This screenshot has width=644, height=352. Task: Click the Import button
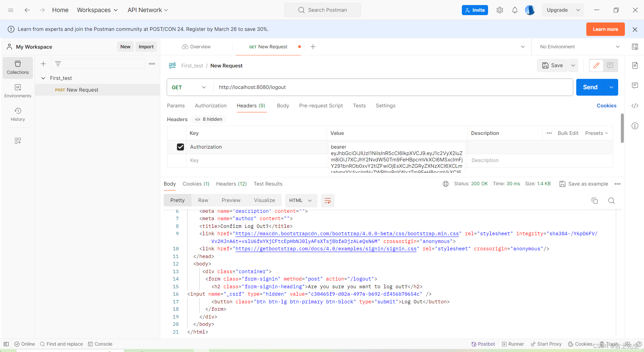coord(146,47)
